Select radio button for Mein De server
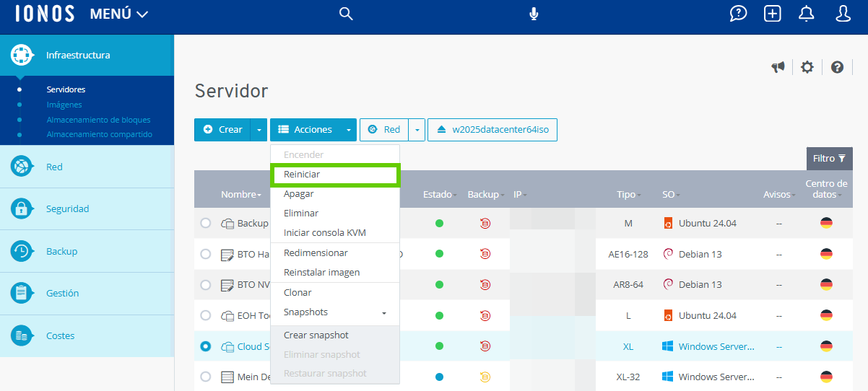 [206, 377]
